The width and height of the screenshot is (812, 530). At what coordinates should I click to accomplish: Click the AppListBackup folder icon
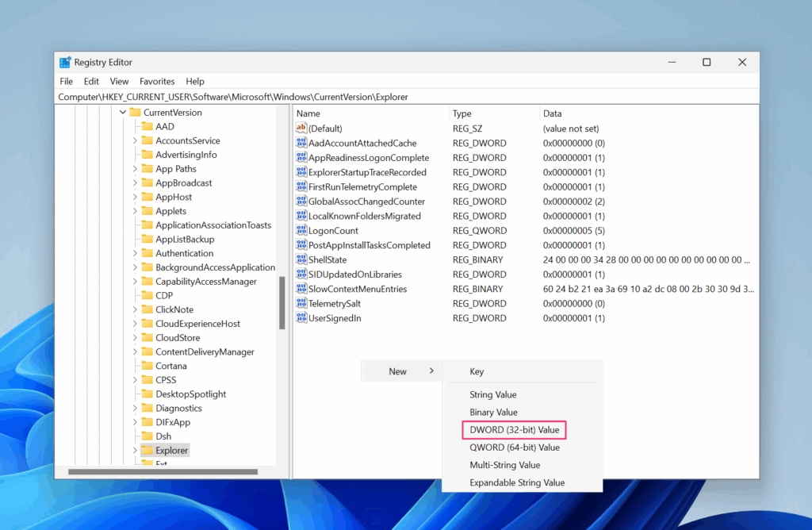pyautogui.click(x=147, y=239)
